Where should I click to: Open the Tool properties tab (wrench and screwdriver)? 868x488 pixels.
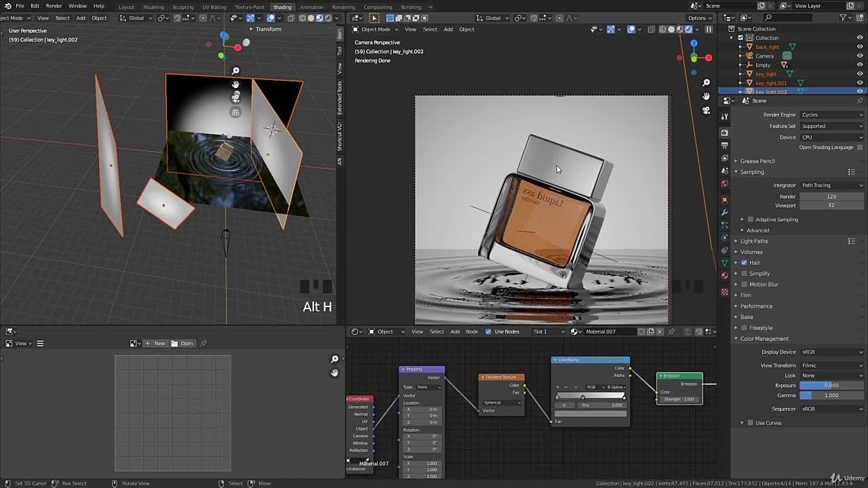pos(724,117)
